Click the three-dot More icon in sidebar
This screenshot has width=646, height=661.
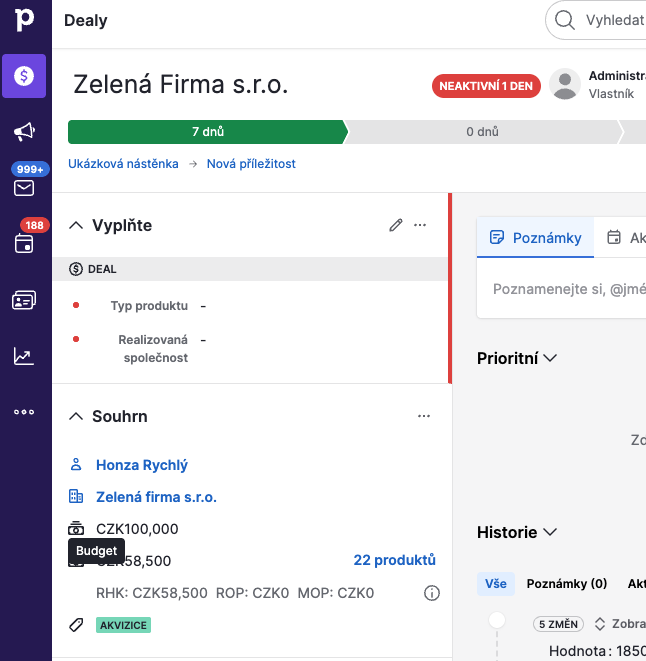[x=24, y=411]
